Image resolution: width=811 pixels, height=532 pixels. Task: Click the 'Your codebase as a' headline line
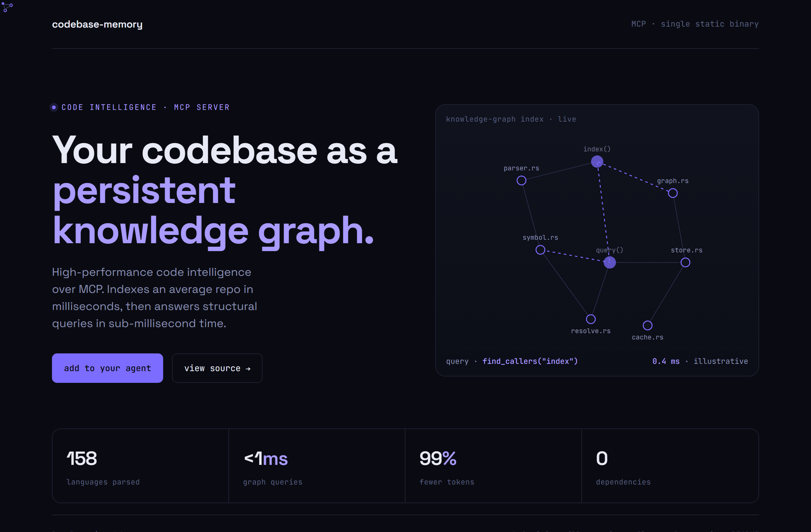225,150
